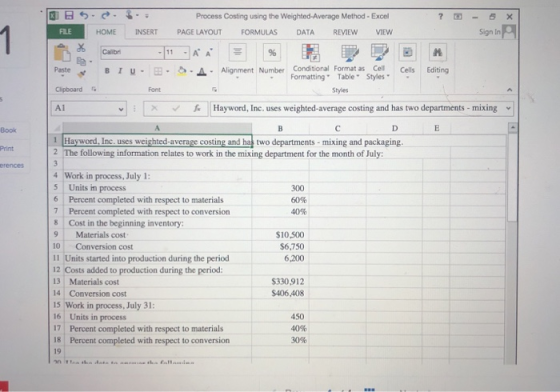This screenshot has height=392, width=560.
Task: Click the Cut scissors icon
Action: point(81,47)
